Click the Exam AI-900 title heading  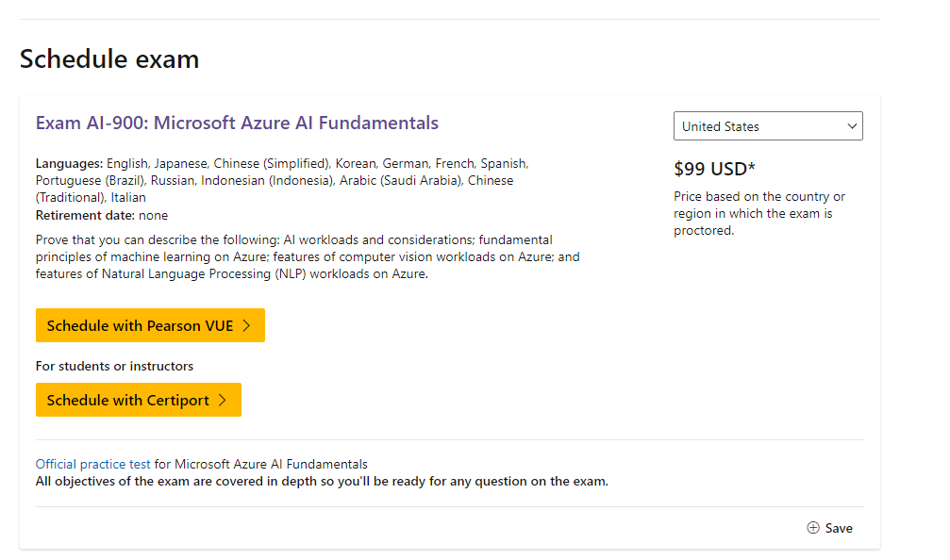tap(236, 123)
